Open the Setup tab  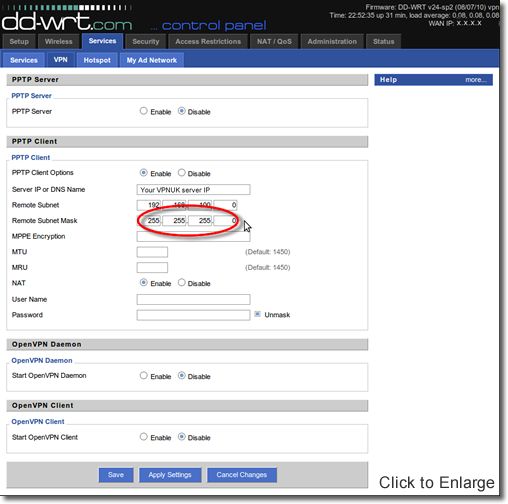[x=19, y=42]
